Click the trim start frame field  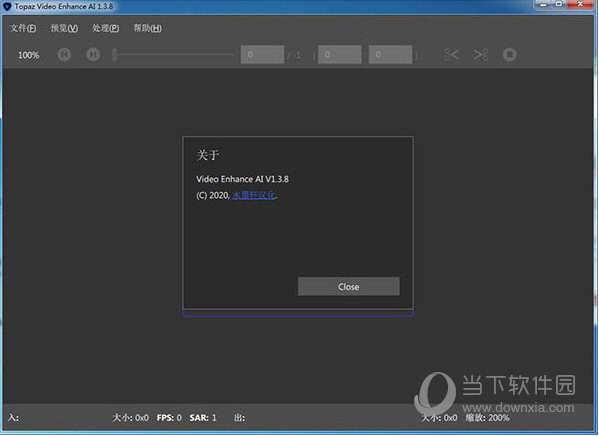pos(339,55)
